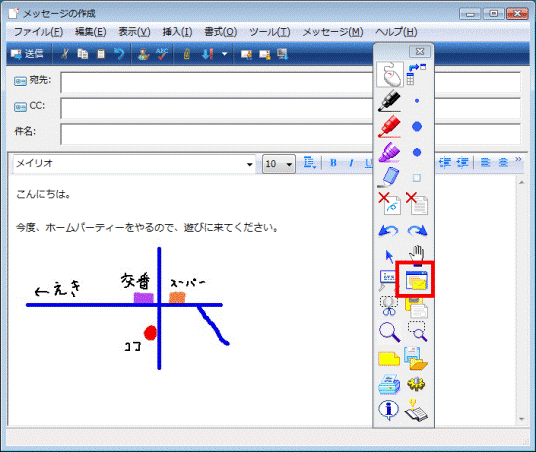This screenshot has height=452, width=536.
Task: Click the increase indent icon
Action: [463, 163]
